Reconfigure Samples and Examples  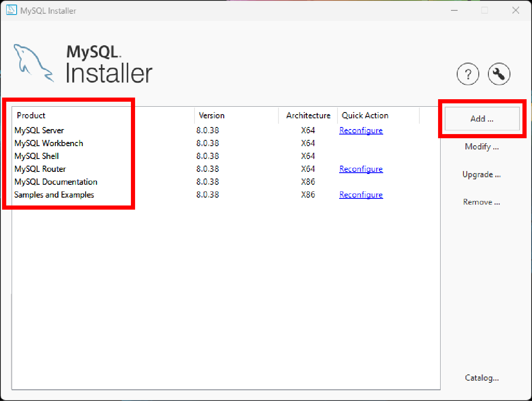tap(361, 194)
